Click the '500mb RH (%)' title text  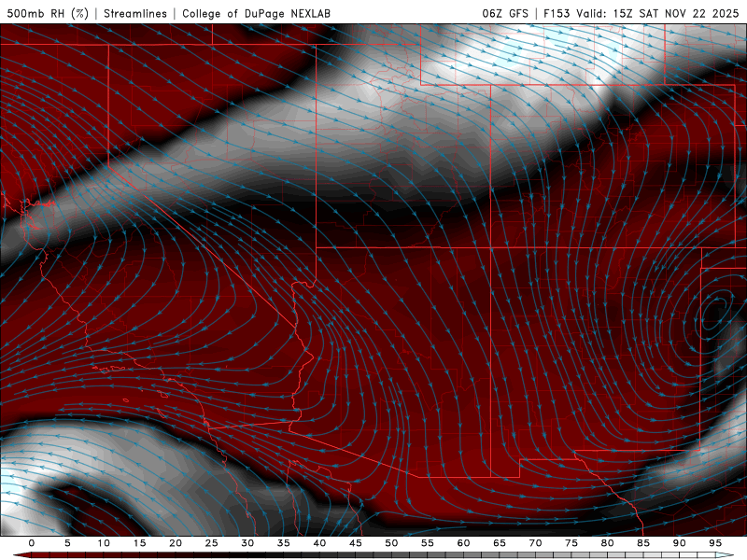pos(48,13)
